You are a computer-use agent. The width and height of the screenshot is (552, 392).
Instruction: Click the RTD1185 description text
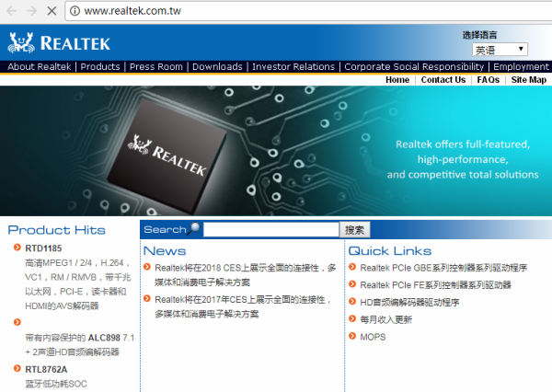[78, 284]
